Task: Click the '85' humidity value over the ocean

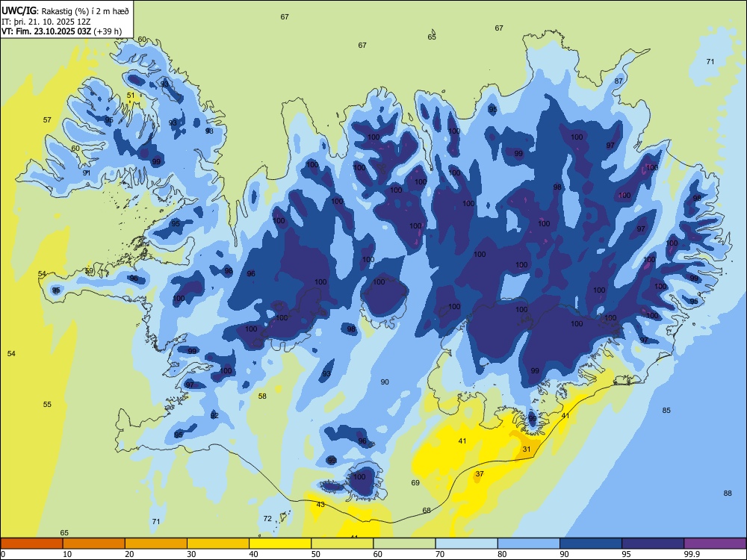Action: pyautogui.click(x=666, y=411)
